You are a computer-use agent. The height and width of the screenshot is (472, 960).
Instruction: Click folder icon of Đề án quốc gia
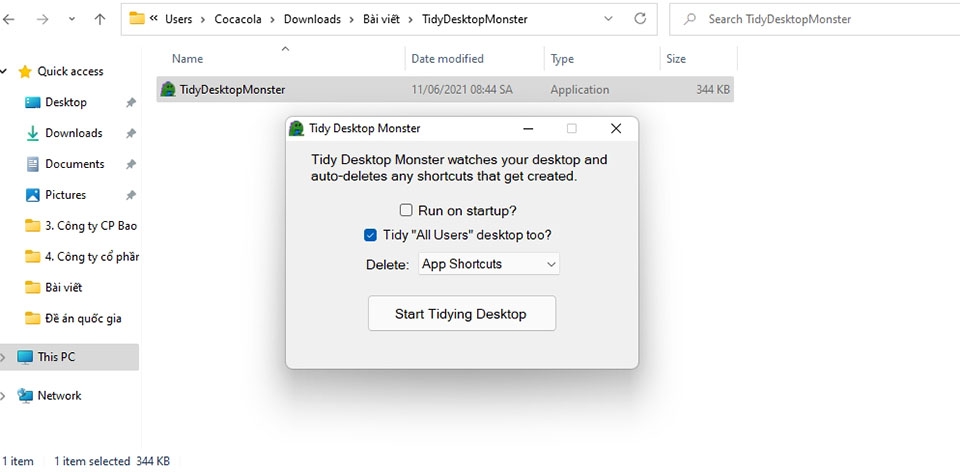[x=32, y=318]
